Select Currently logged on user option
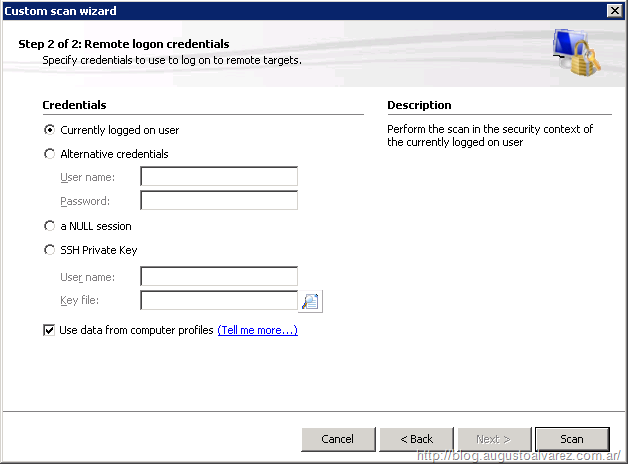The height and width of the screenshot is (464, 628). click(50, 130)
